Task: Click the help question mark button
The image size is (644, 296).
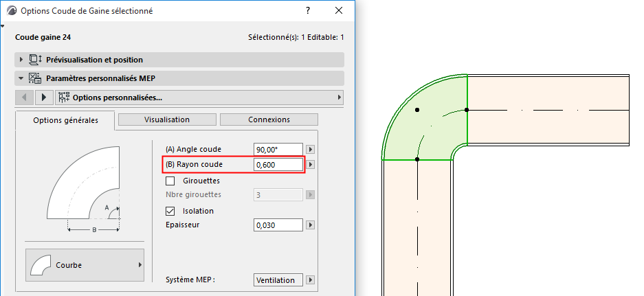Action: [x=308, y=11]
